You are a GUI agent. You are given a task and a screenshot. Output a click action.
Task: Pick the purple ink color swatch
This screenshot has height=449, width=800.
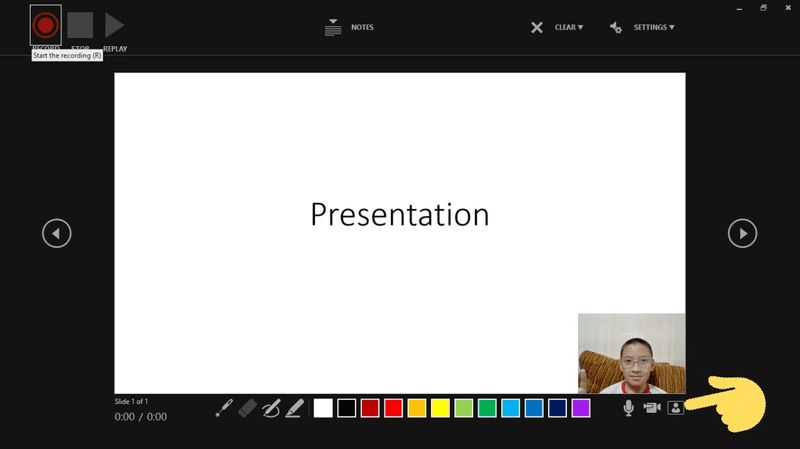[x=581, y=408]
